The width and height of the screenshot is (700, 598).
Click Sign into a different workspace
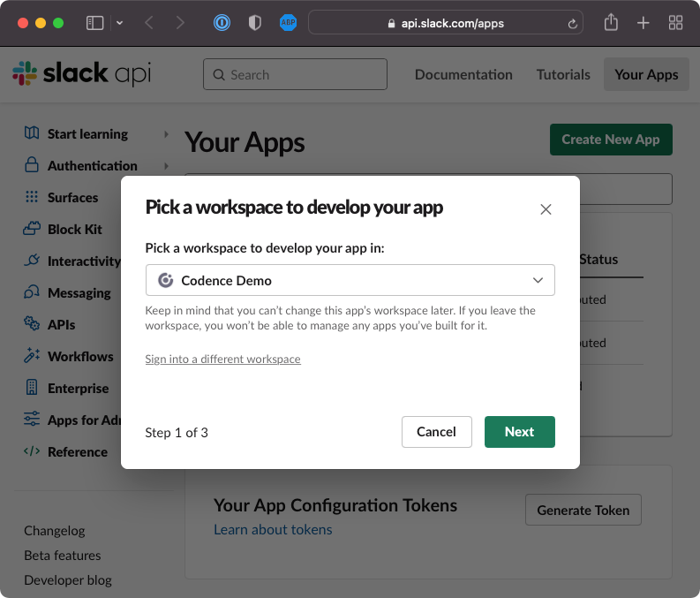[222, 360]
